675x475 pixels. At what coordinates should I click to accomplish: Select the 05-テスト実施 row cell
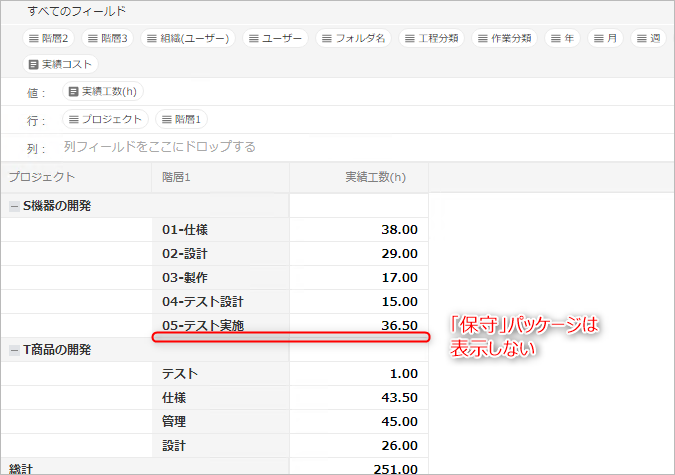(203, 325)
